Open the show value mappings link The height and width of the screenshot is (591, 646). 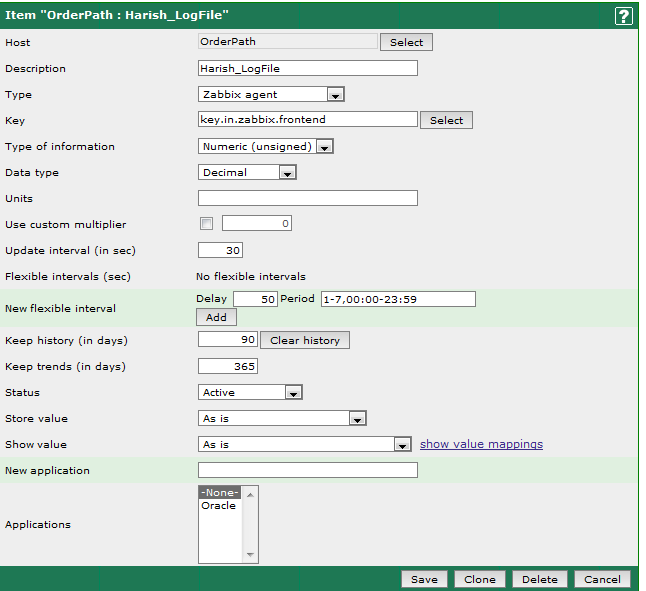point(481,444)
